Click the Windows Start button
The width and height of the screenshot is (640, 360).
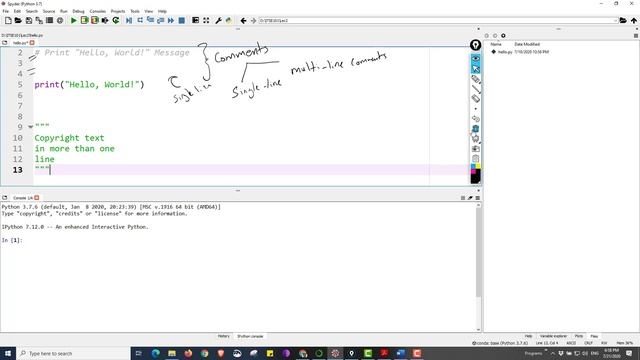click(8, 353)
